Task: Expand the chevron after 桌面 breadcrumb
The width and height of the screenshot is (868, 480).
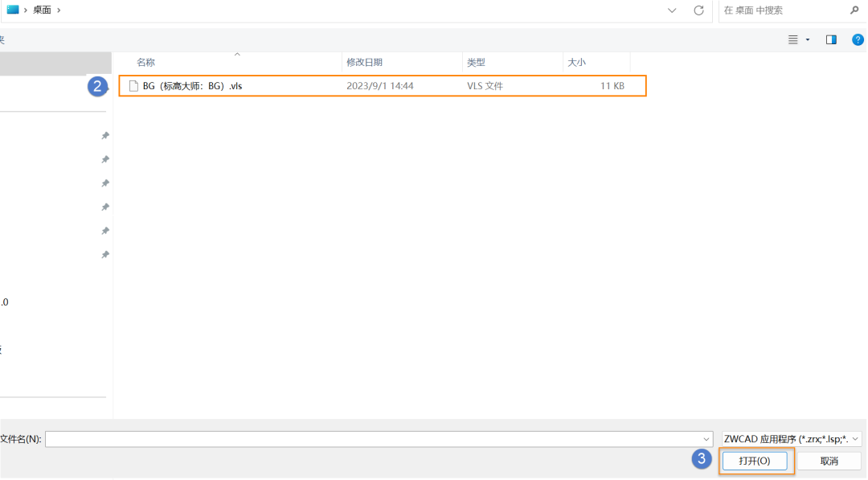Action: (x=59, y=10)
